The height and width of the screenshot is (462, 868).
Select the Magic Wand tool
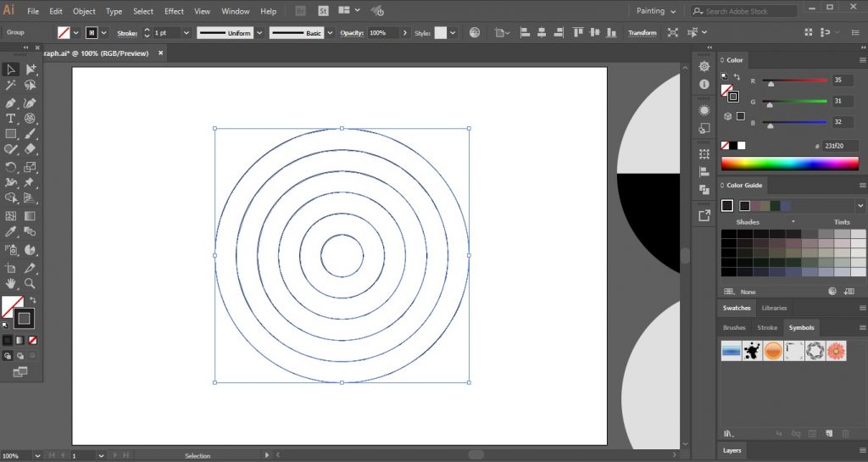[10, 86]
